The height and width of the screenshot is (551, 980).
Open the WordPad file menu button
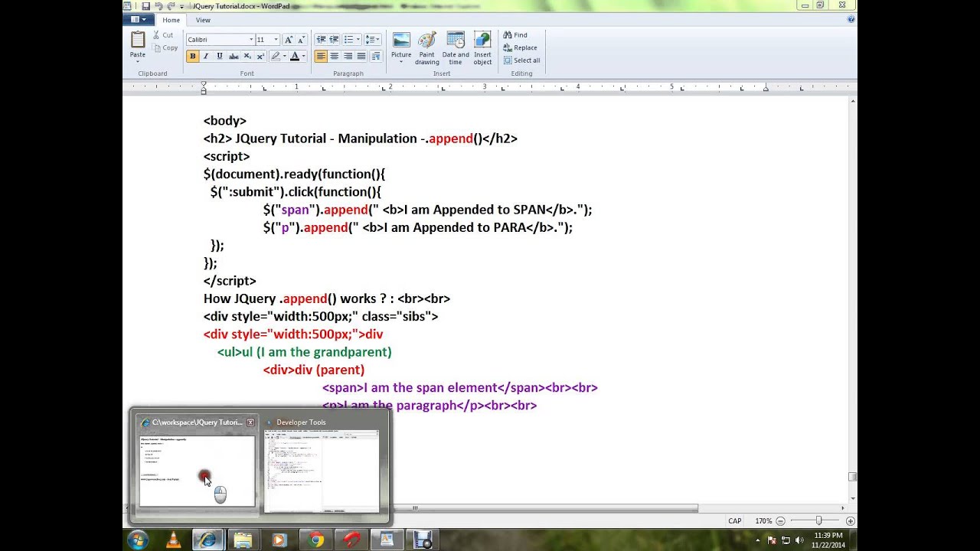coord(139,20)
